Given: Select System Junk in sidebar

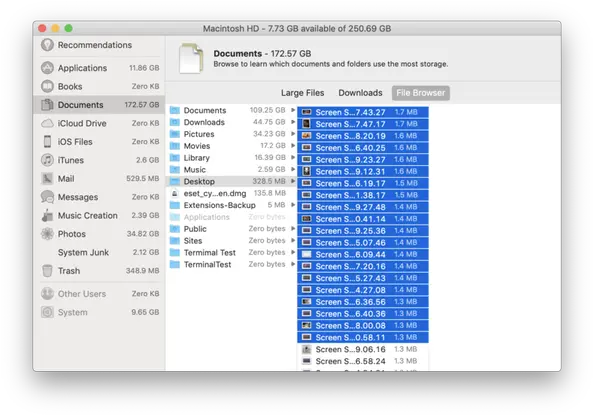Looking at the screenshot, I should click(x=99, y=252).
